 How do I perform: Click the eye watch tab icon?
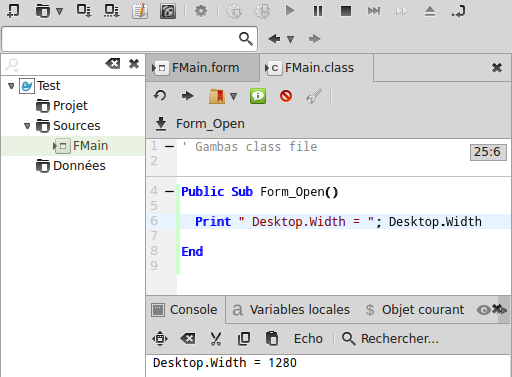(x=484, y=310)
